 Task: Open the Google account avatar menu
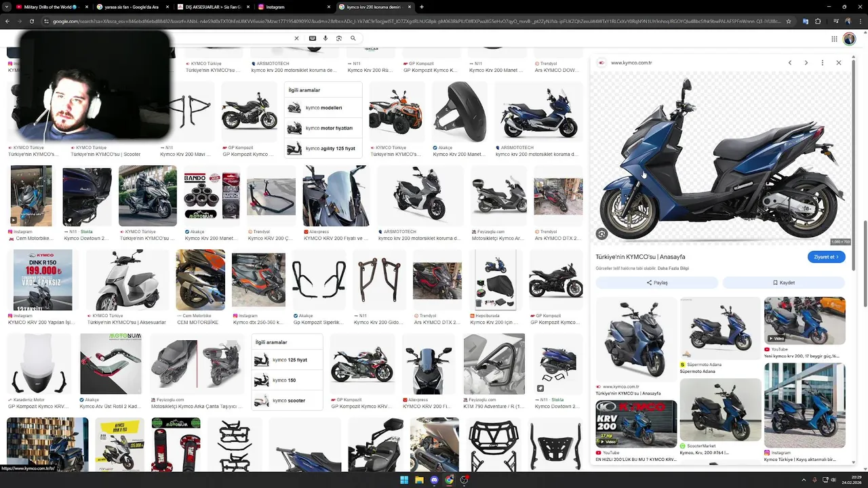(x=850, y=39)
